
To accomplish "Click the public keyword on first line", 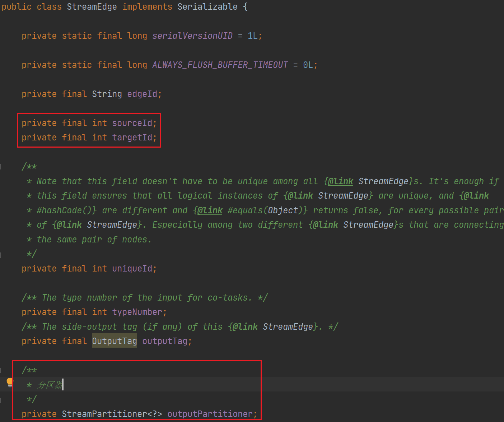I will tap(17, 7).
